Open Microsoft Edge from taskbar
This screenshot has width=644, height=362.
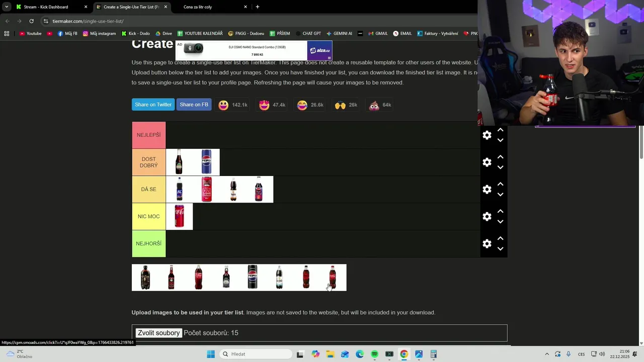coord(360,354)
